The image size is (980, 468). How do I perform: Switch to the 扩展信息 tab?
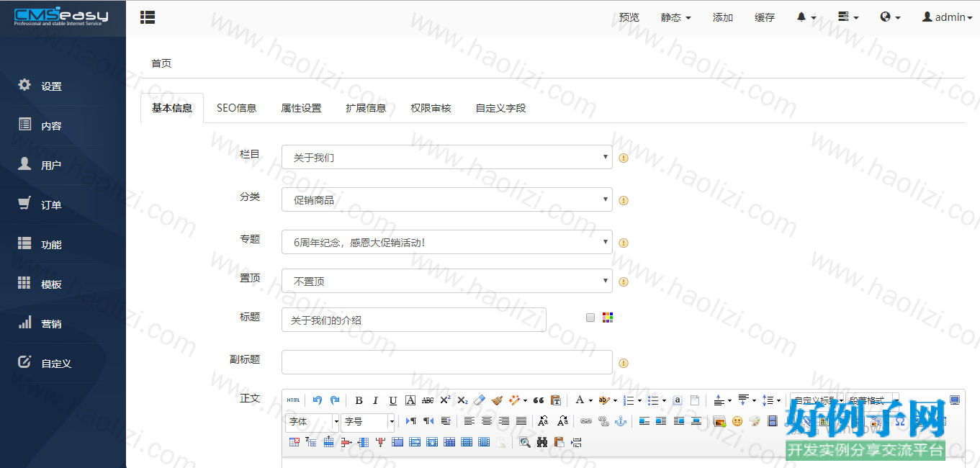366,108
